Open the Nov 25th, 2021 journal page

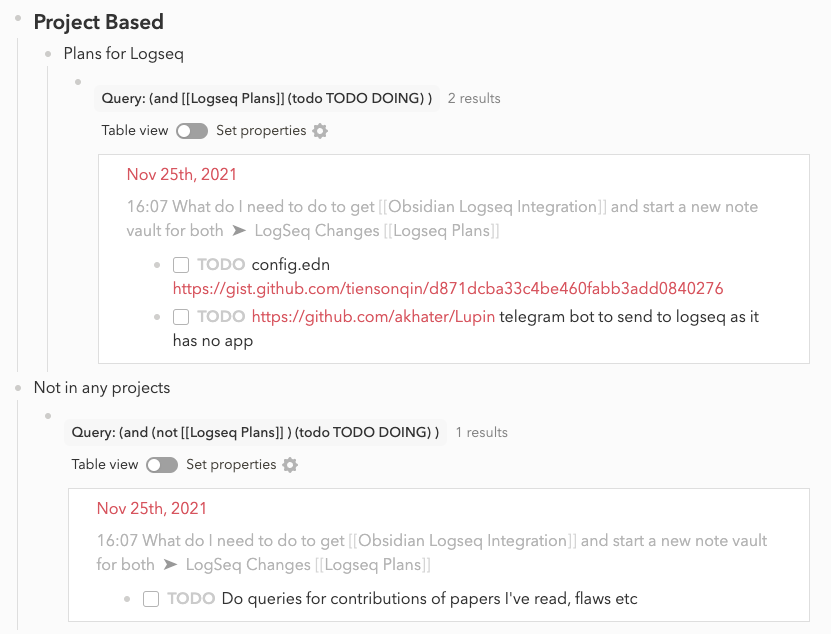point(180,174)
